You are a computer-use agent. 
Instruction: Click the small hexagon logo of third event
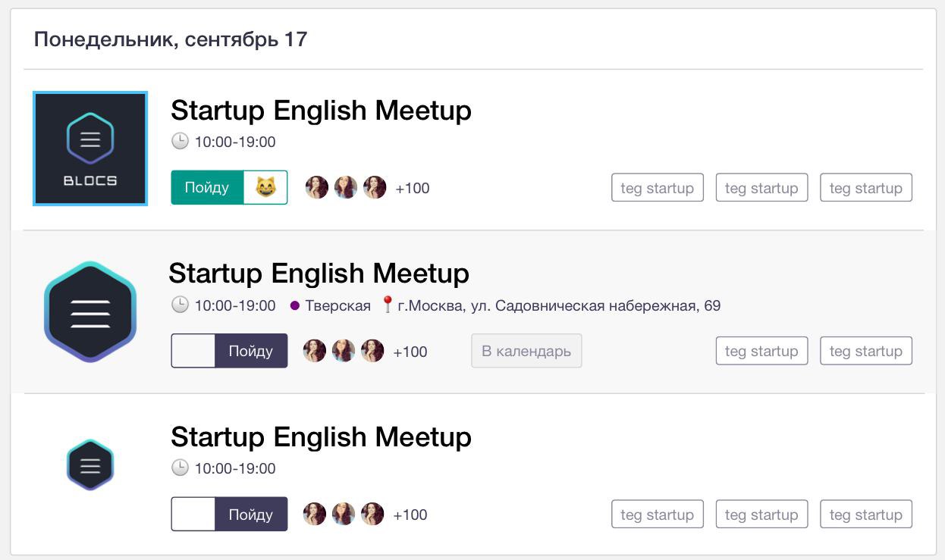(x=90, y=465)
